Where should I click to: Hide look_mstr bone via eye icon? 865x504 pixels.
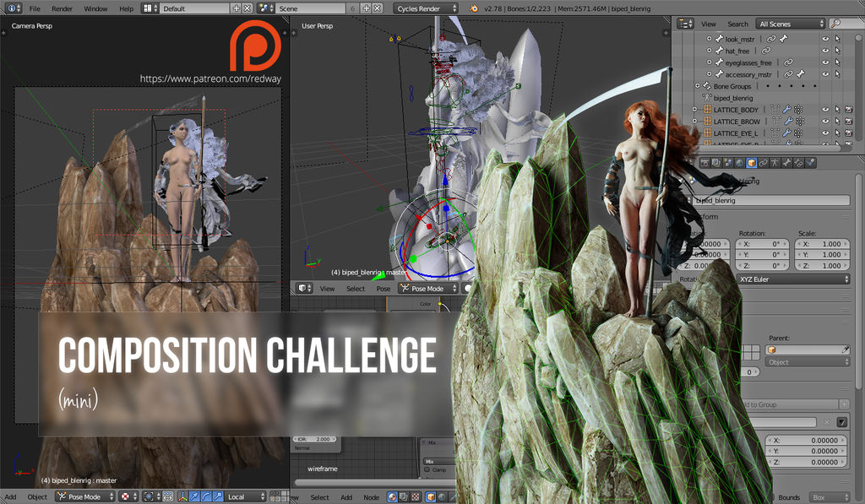(825, 39)
